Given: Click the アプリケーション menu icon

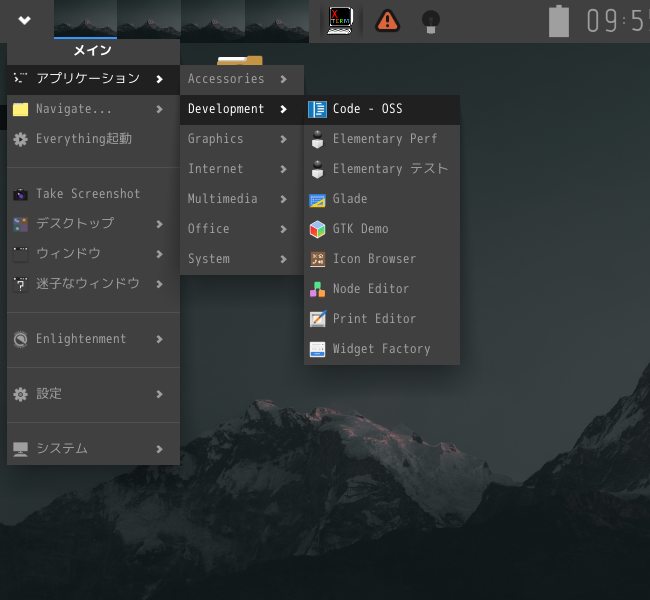Looking at the screenshot, I should (20, 78).
